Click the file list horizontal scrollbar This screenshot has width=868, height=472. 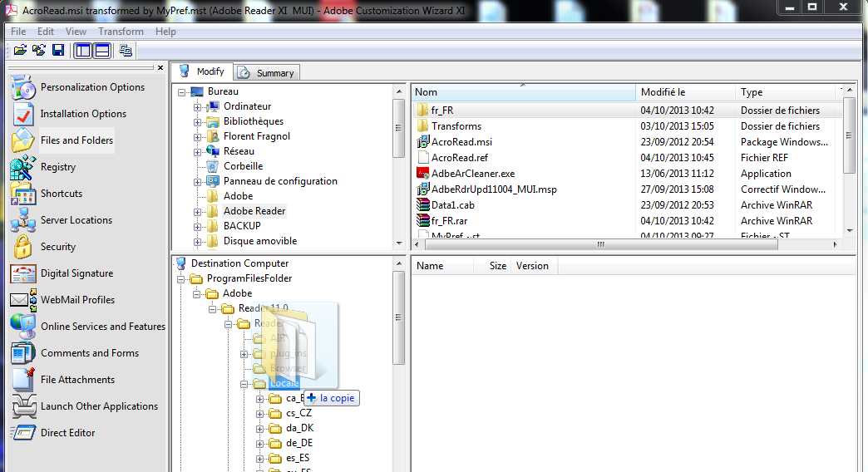coord(600,244)
